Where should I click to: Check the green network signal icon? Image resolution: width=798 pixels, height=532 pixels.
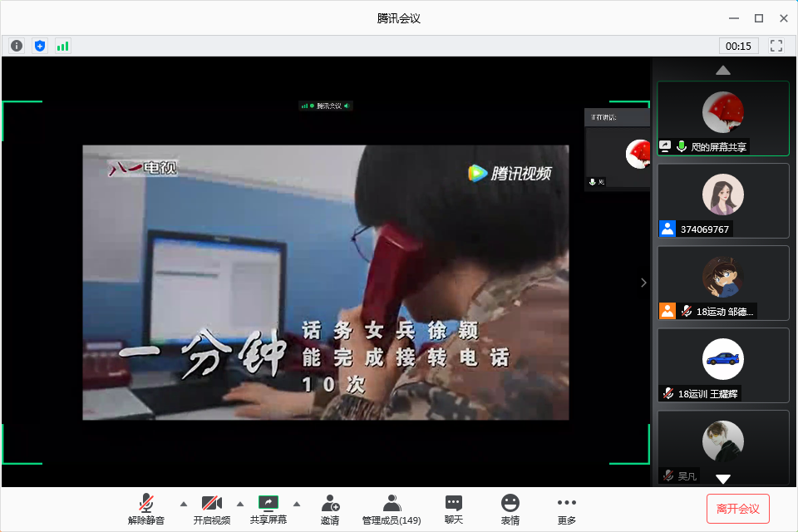click(62, 46)
